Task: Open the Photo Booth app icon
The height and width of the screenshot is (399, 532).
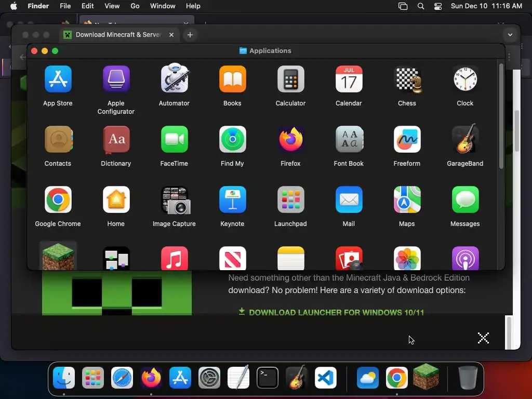Action: (x=349, y=258)
